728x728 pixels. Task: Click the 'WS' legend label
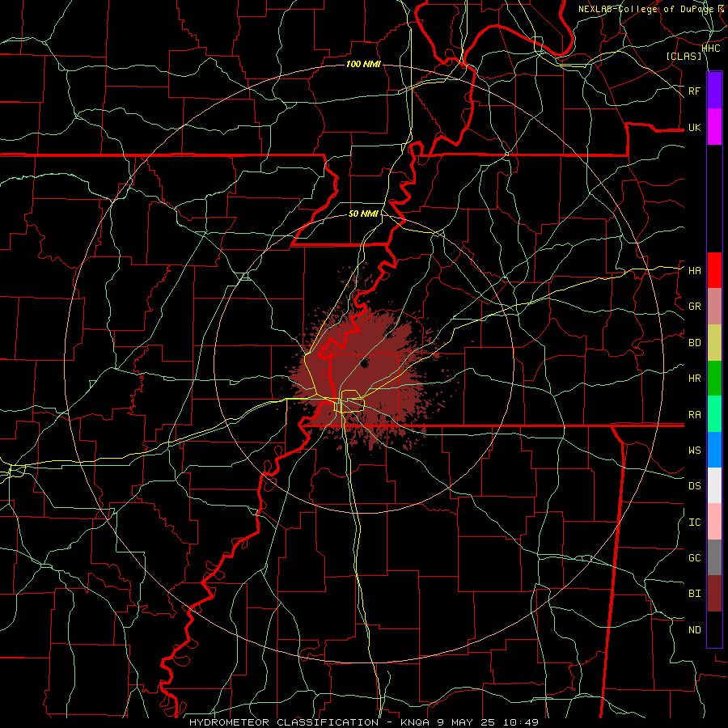point(694,451)
